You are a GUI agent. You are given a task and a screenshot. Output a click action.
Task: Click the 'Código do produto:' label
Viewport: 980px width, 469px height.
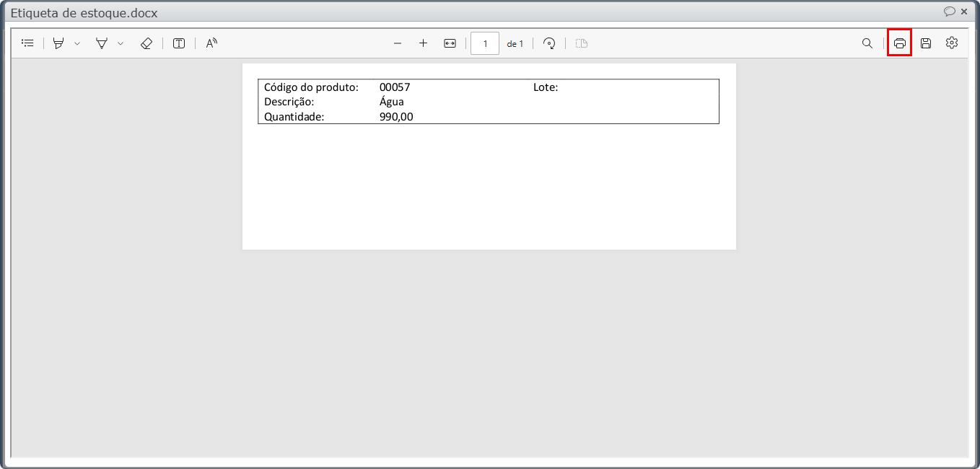tap(311, 87)
